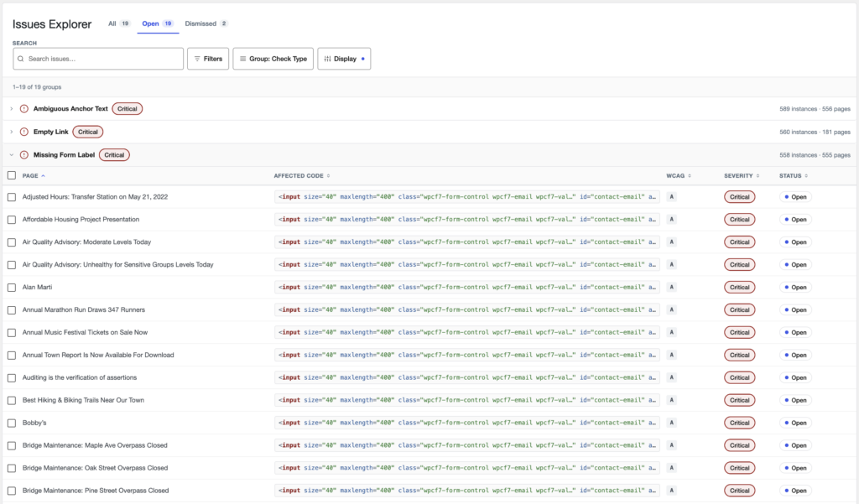This screenshot has width=859, height=504.
Task: Select the Open tab
Action: click(x=158, y=23)
